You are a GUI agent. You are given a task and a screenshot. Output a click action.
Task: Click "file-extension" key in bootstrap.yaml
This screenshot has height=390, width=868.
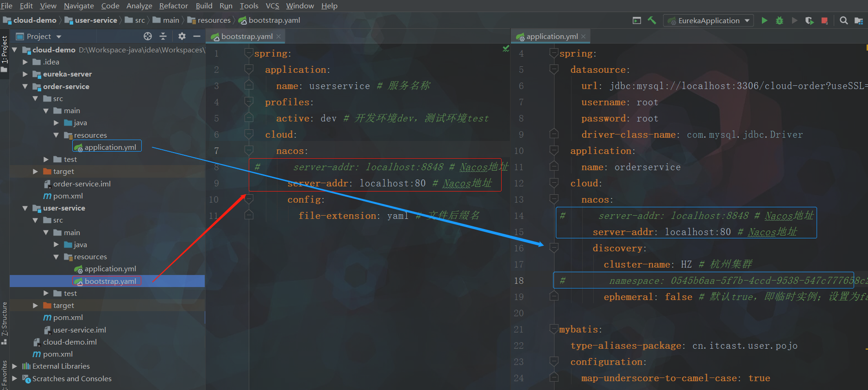coord(337,216)
